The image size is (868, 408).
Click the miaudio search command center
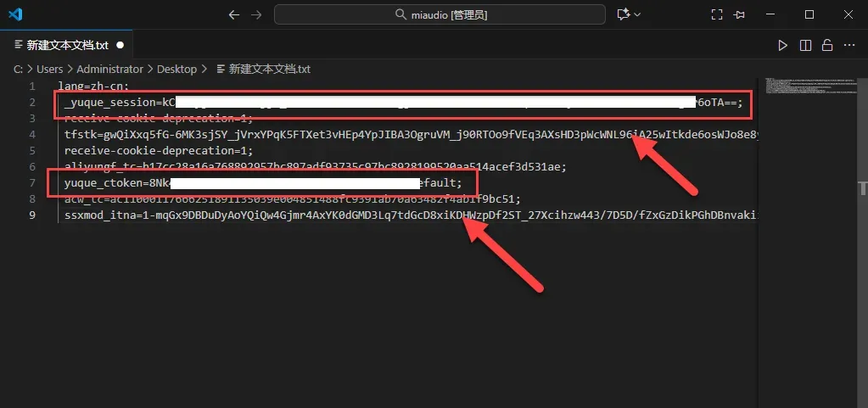point(440,14)
